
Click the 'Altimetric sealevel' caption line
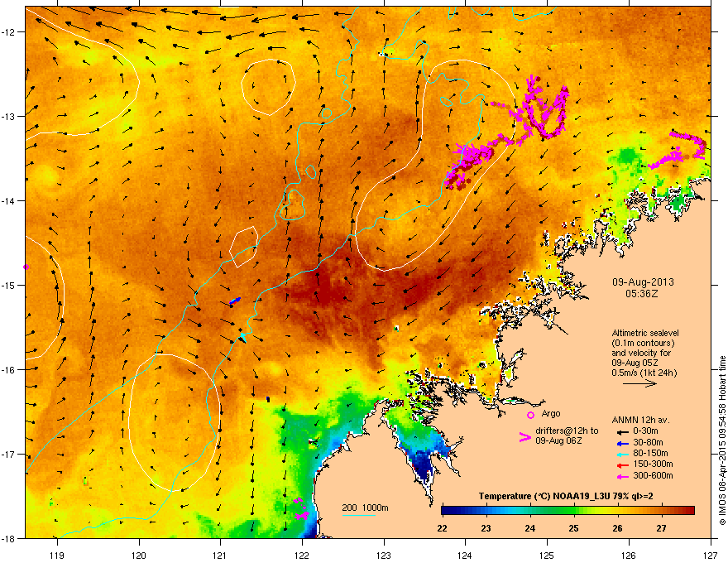pos(645,333)
